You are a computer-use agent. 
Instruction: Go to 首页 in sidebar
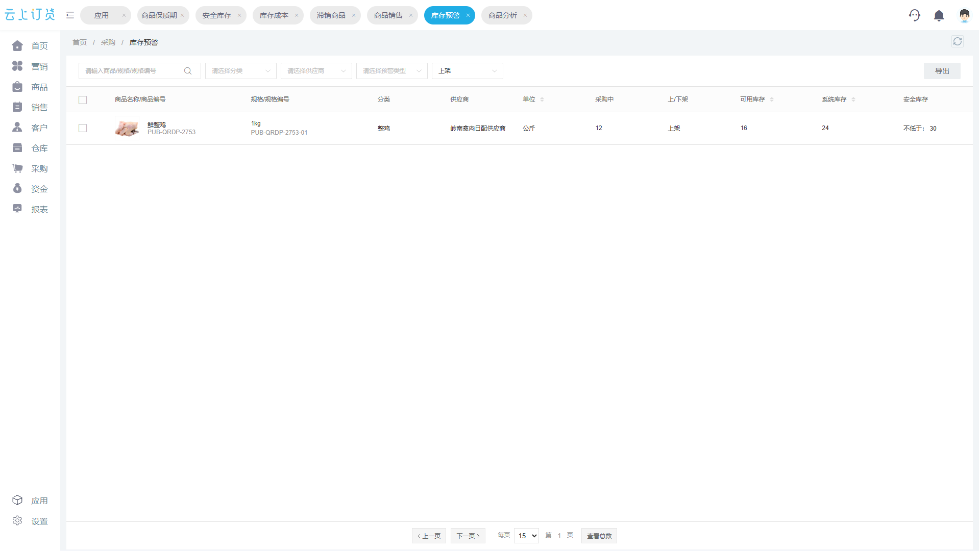tap(30, 46)
